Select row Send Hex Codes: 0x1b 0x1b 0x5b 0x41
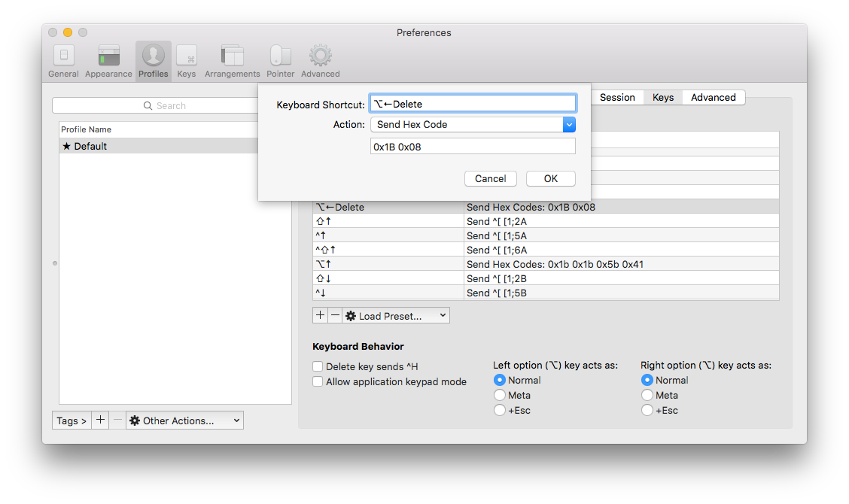This screenshot has width=849, height=504. [x=546, y=264]
